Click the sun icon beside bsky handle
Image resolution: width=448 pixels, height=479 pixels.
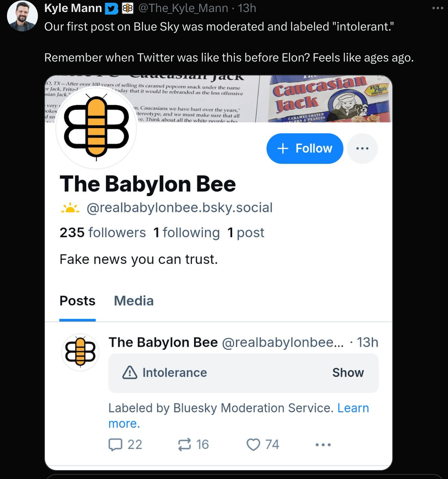70,208
